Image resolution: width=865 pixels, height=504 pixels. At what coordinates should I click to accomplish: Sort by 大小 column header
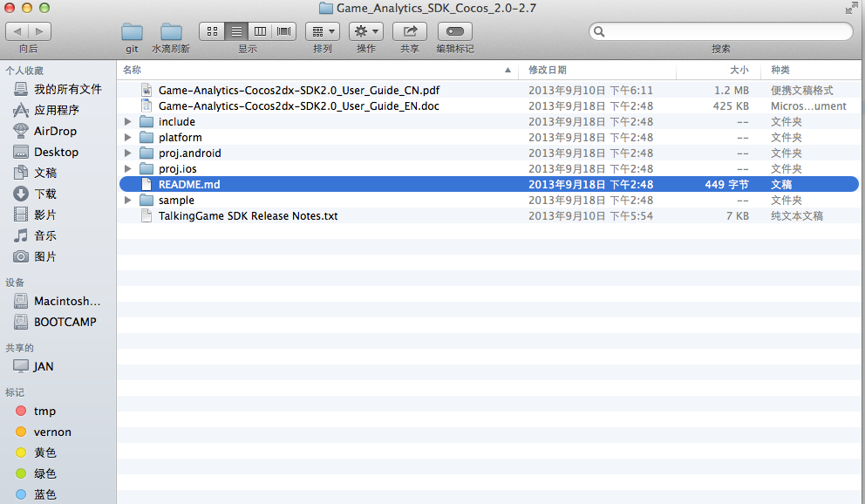pos(739,70)
